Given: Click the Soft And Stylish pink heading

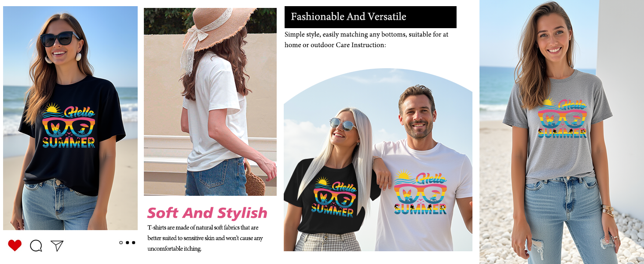Looking at the screenshot, I should coord(207,213).
